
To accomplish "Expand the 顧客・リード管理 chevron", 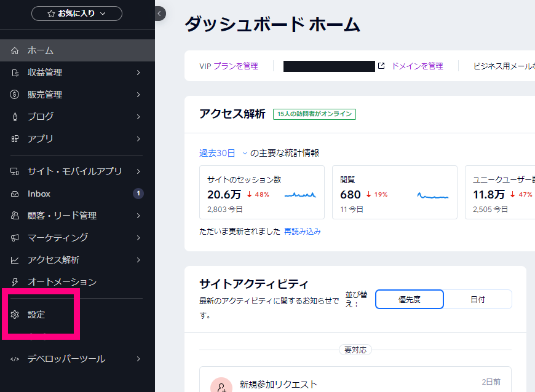I will (x=138, y=216).
